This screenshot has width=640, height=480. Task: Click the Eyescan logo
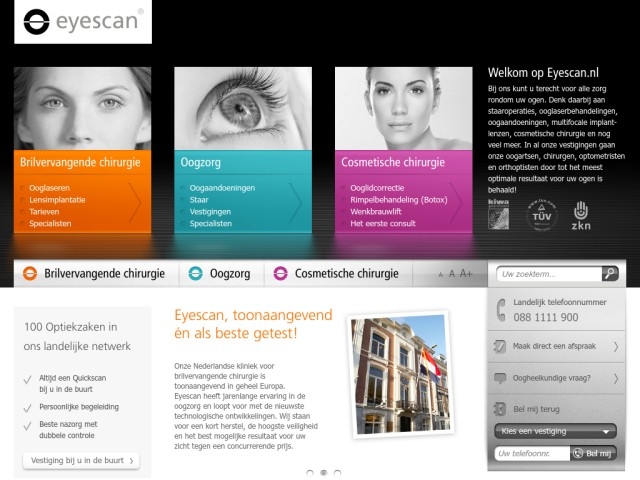[83, 21]
